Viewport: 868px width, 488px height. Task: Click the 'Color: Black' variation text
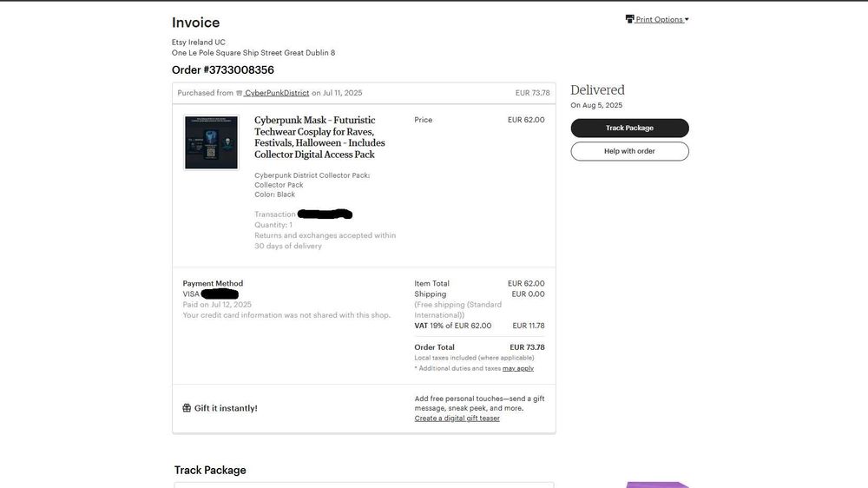click(x=274, y=195)
